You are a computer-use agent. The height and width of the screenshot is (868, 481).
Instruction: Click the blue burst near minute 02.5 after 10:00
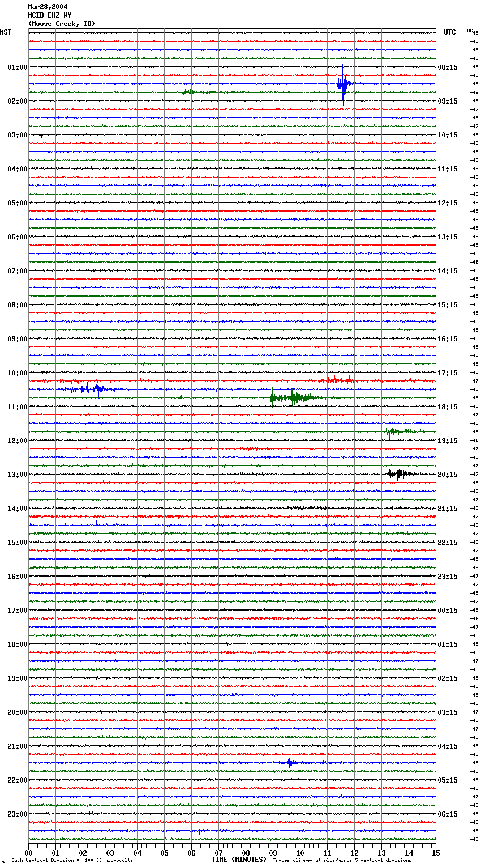(x=91, y=389)
